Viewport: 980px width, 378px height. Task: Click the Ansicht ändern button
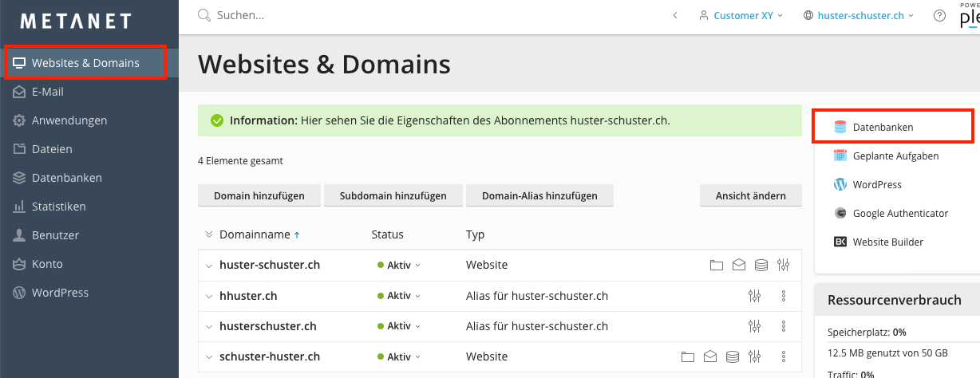[750, 195]
